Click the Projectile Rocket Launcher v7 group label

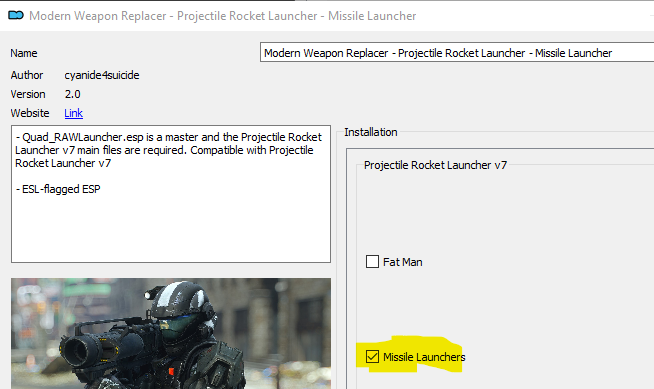click(435, 165)
